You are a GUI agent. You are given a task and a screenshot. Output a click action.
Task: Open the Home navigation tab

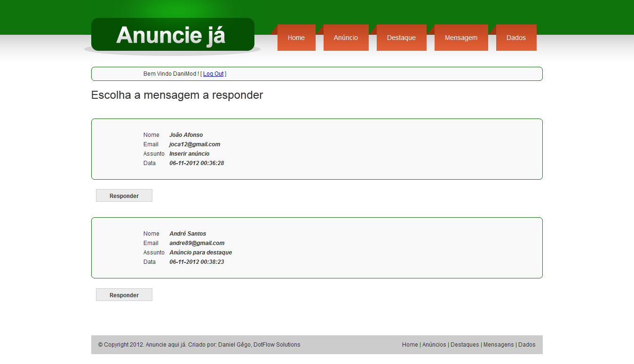pyautogui.click(x=296, y=38)
